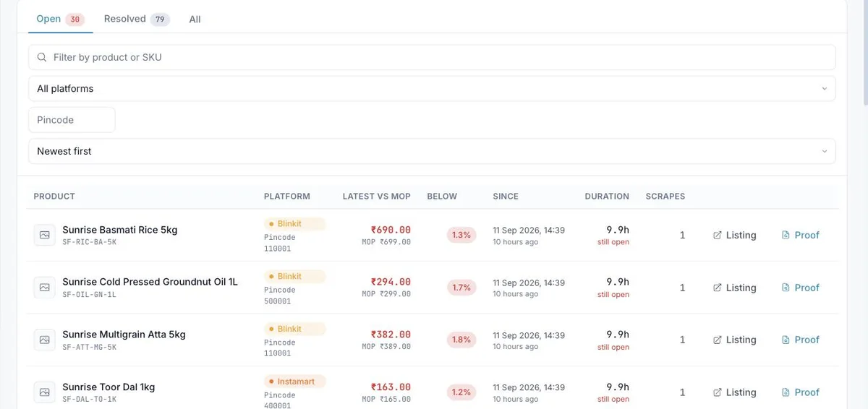This screenshot has height=409, width=868.
Task: View Proof for Sunrise Basmati Rice
Action: [800, 236]
